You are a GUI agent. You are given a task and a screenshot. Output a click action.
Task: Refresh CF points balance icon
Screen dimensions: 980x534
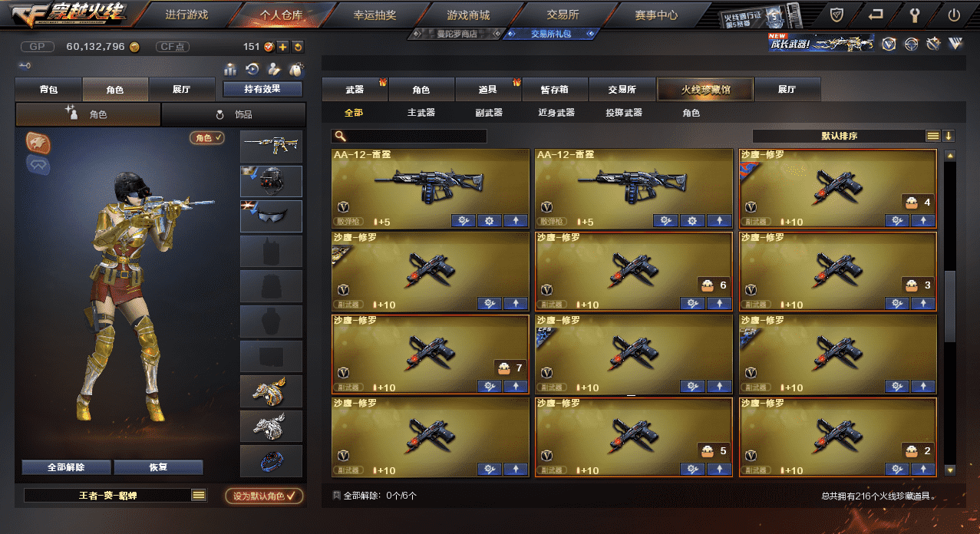[298, 47]
